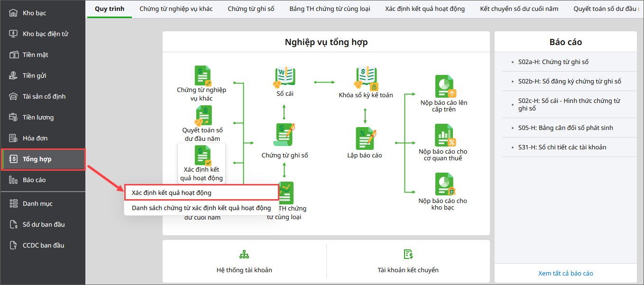Viewport: 644px width, 285px height.
Task: Select the Tiền lương sidebar icon
Action: click(x=13, y=117)
